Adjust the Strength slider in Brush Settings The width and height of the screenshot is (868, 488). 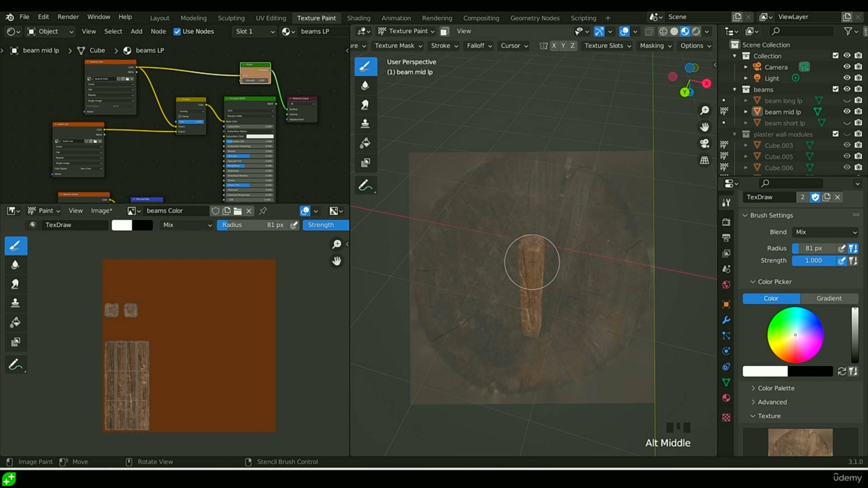point(813,261)
